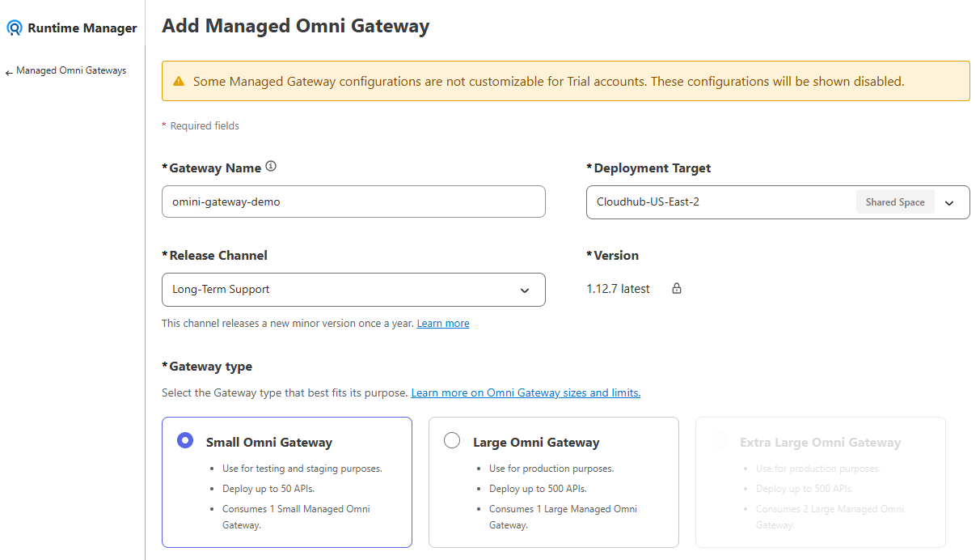The image size is (980, 560).
Task: Click 'Use for testing and staging purposes.' text
Action: click(x=302, y=469)
